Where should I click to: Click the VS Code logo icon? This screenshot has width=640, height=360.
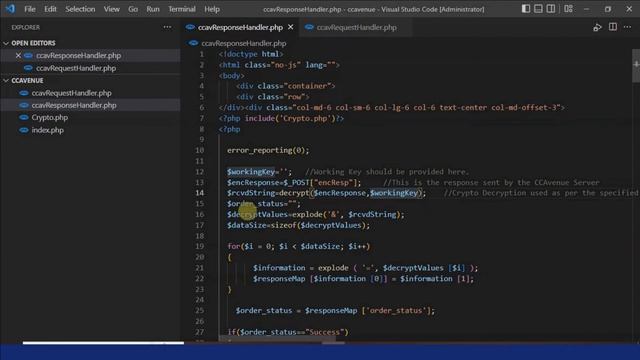pyautogui.click(x=10, y=9)
